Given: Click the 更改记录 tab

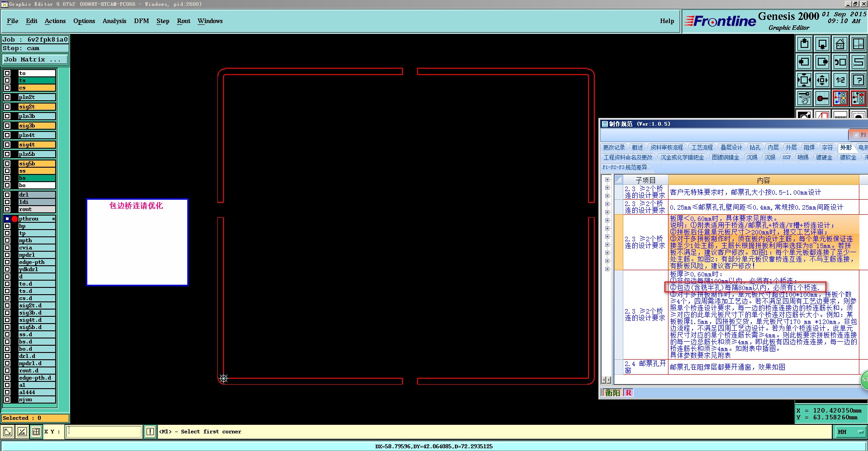Looking at the screenshot, I should pos(614,147).
